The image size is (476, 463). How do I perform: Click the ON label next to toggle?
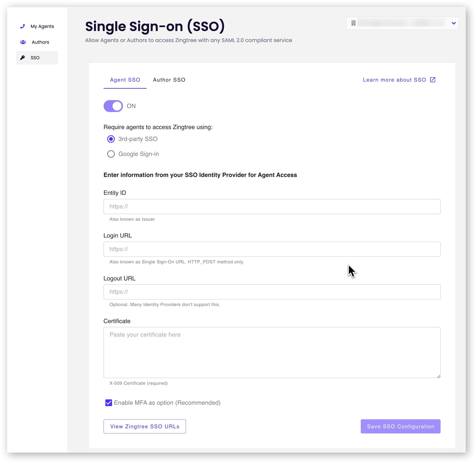131,106
